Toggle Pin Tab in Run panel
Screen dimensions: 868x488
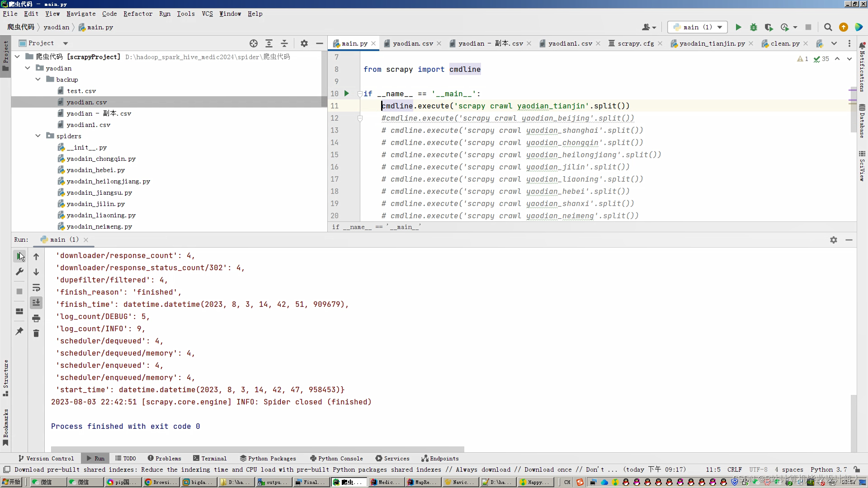19,331
